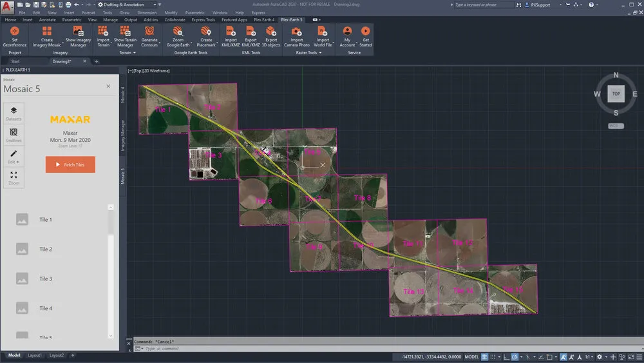Click Zoom Google Earth tool
The image size is (644, 363).
coord(178,37)
